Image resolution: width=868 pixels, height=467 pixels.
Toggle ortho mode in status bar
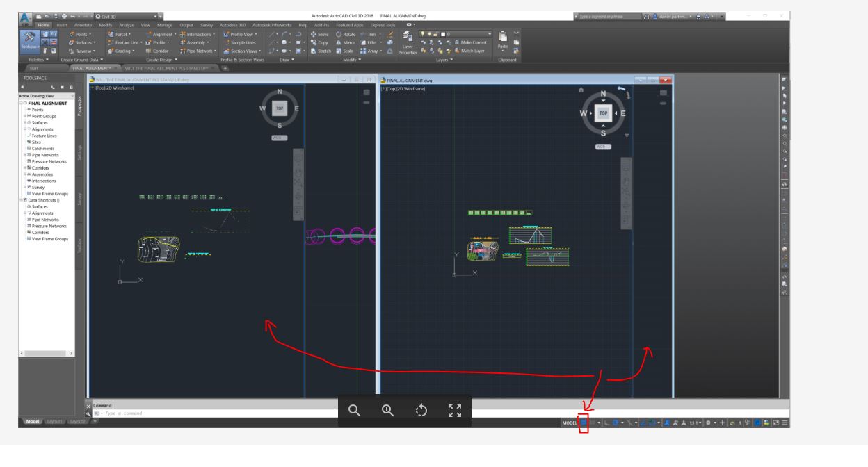pyautogui.click(x=606, y=420)
